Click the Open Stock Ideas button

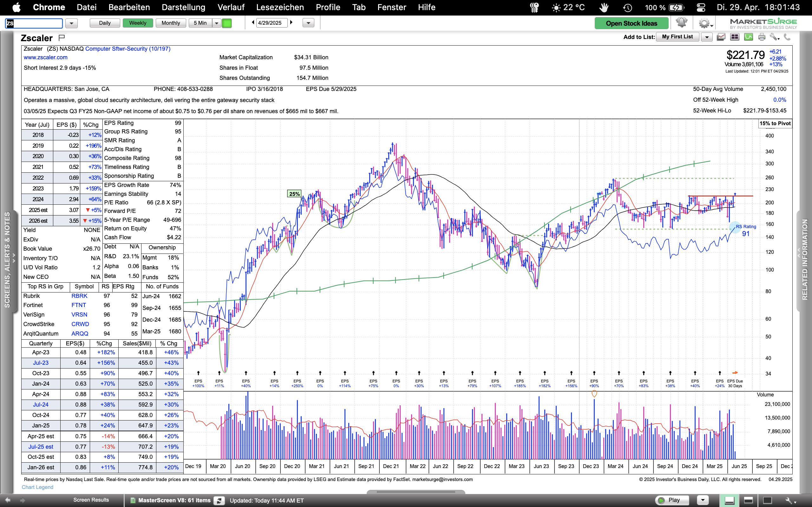pyautogui.click(x=631, y=23)
